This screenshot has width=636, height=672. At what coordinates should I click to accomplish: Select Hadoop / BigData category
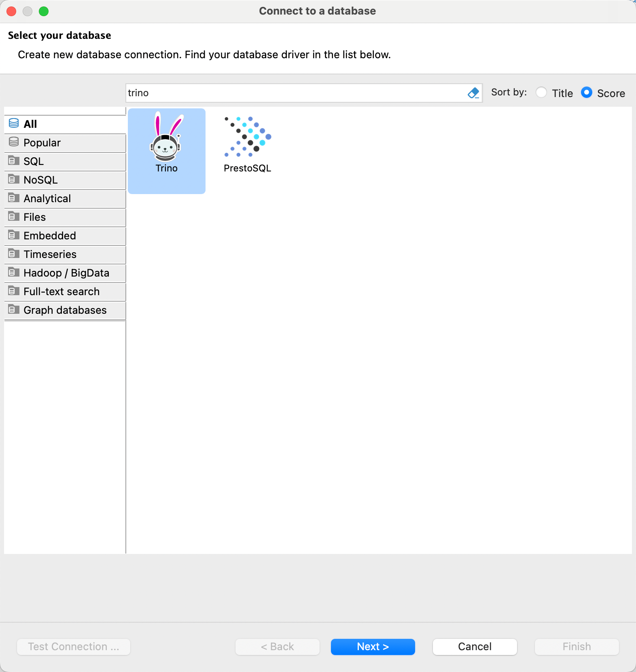[65, 273]
